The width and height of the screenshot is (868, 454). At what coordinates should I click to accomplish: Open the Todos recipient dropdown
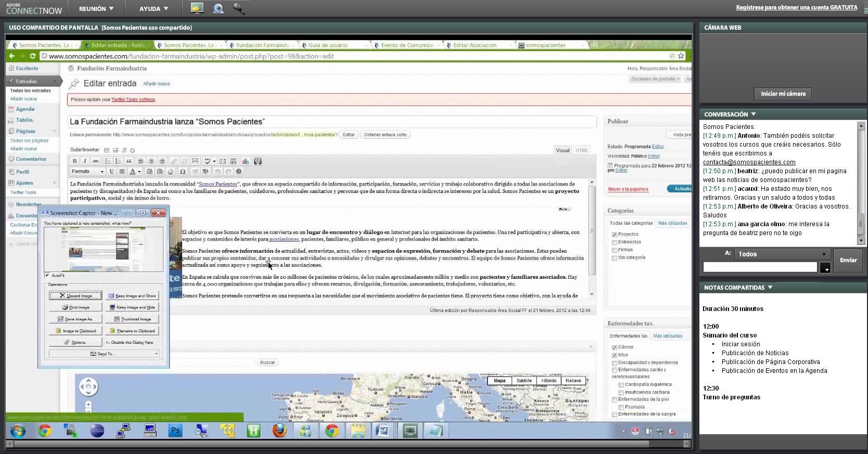(x=782, y=254)
